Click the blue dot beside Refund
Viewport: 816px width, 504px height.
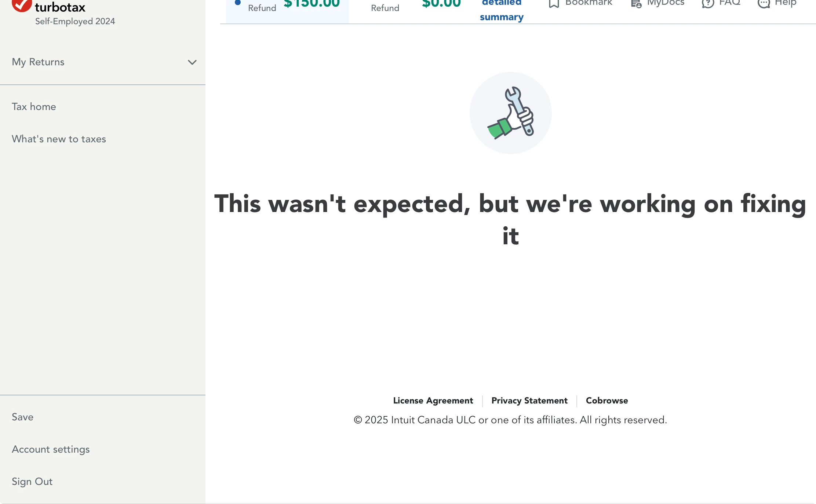pyautogui.click(x=238, y=3)
